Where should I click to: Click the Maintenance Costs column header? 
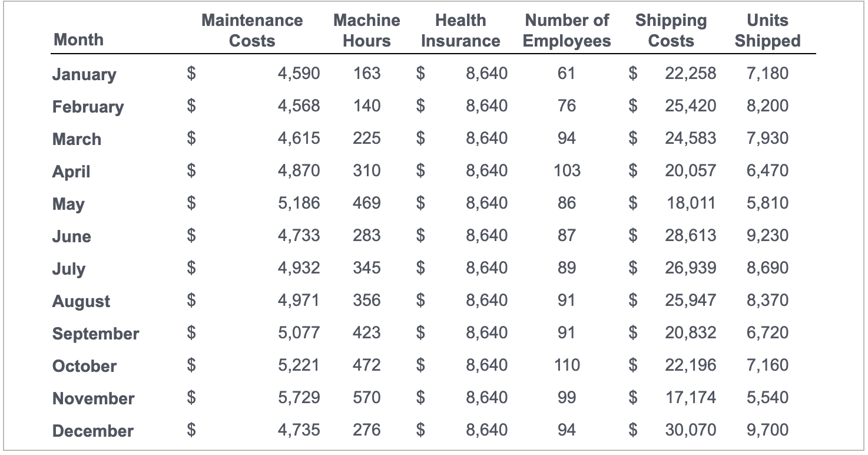click(x=252, y=31)
